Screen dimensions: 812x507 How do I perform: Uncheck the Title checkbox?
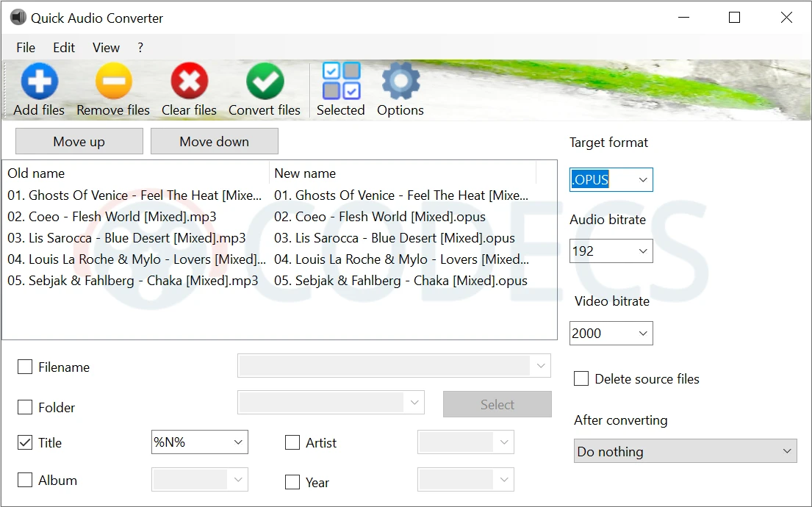(x=25, y=442)
